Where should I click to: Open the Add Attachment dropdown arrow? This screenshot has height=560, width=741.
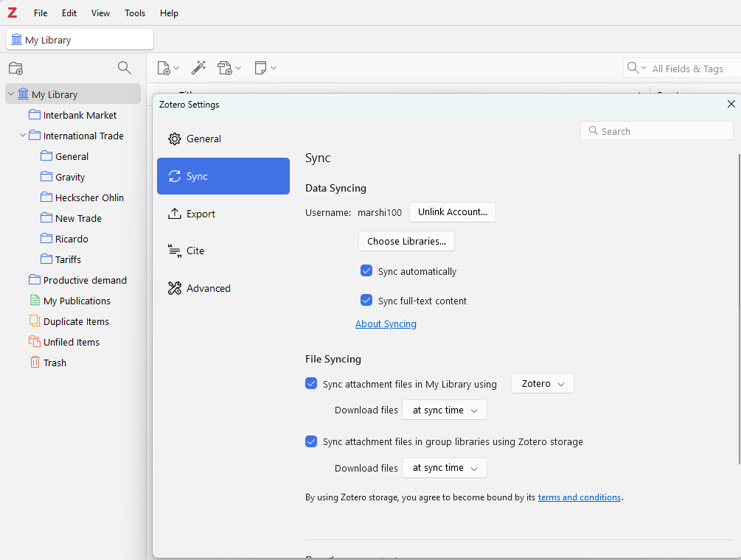point(238,68)
